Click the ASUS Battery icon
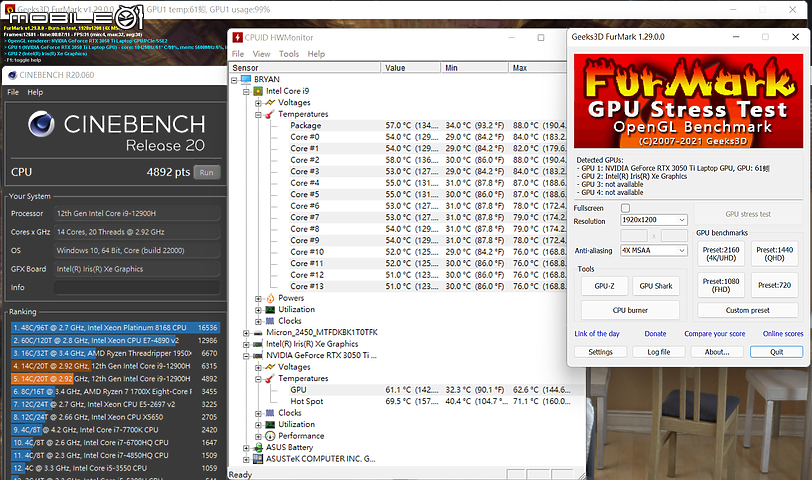This screenshot has height=480, width=812. pos(258,447)
